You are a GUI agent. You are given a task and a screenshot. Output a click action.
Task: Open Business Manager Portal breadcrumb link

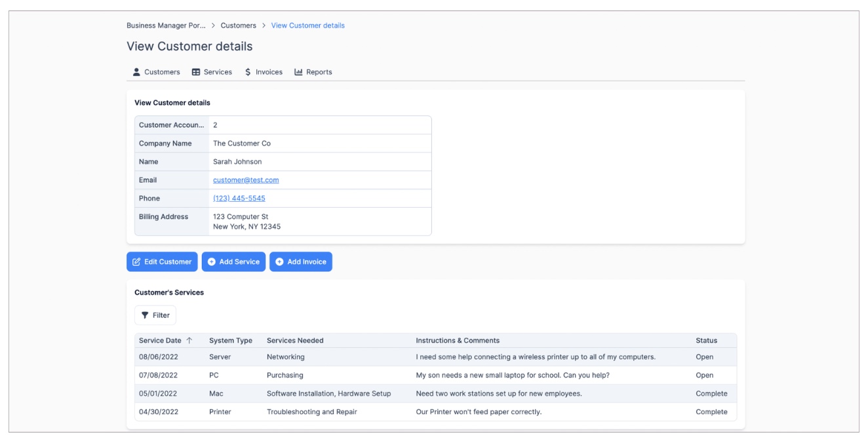(x=165, y=26)
